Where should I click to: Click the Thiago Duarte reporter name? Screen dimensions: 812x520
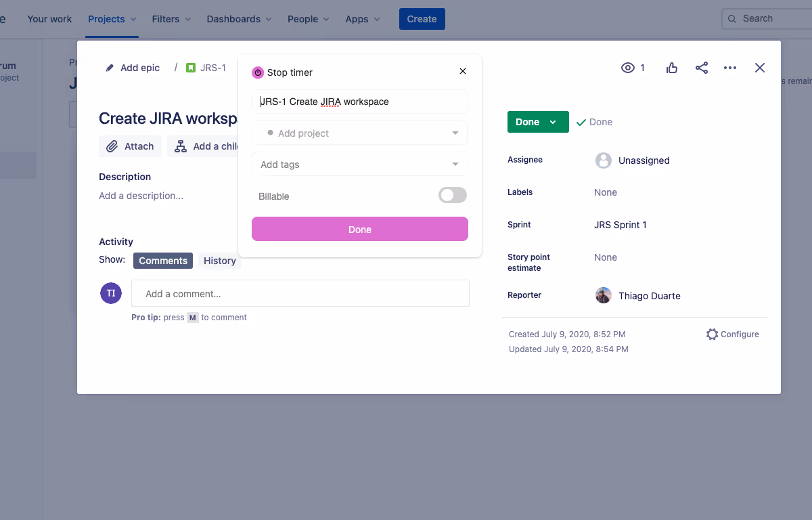pos(650,296)
